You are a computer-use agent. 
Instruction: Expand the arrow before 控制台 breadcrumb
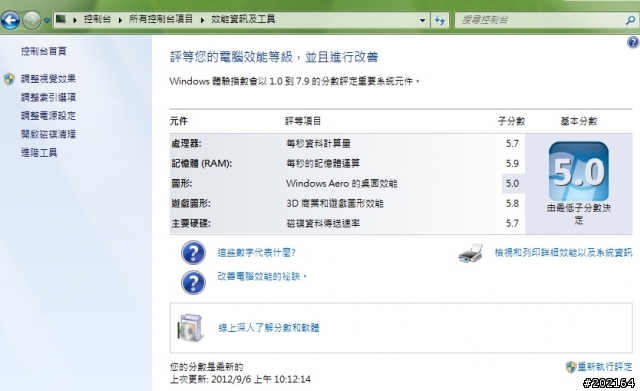(x=75, y=20)
